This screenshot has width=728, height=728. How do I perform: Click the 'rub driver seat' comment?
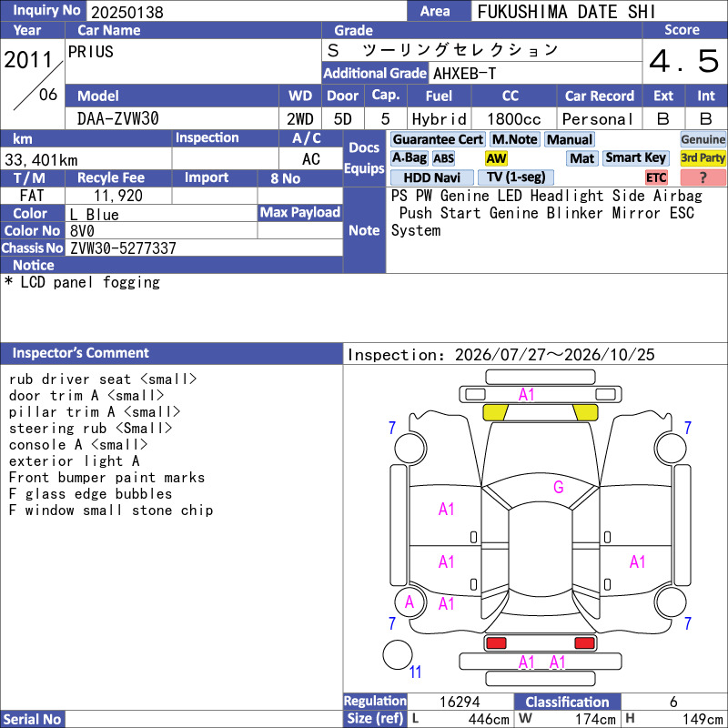tap(103, 379)
